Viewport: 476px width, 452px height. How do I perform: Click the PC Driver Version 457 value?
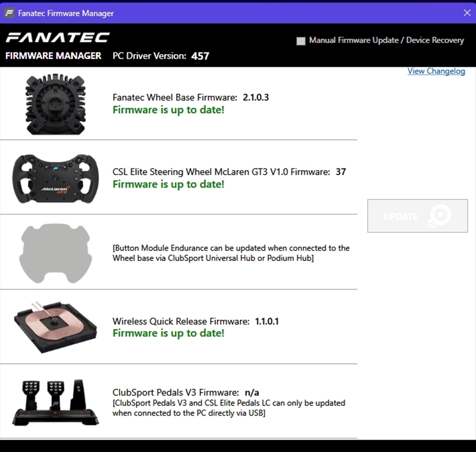(x=200, y=56)
